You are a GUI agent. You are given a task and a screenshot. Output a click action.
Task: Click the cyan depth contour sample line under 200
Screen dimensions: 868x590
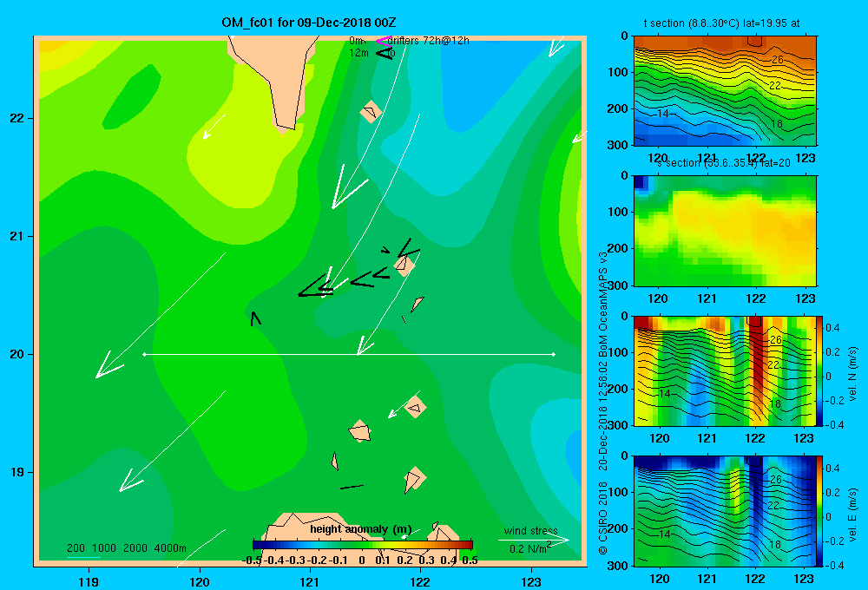tap(83, 557)
